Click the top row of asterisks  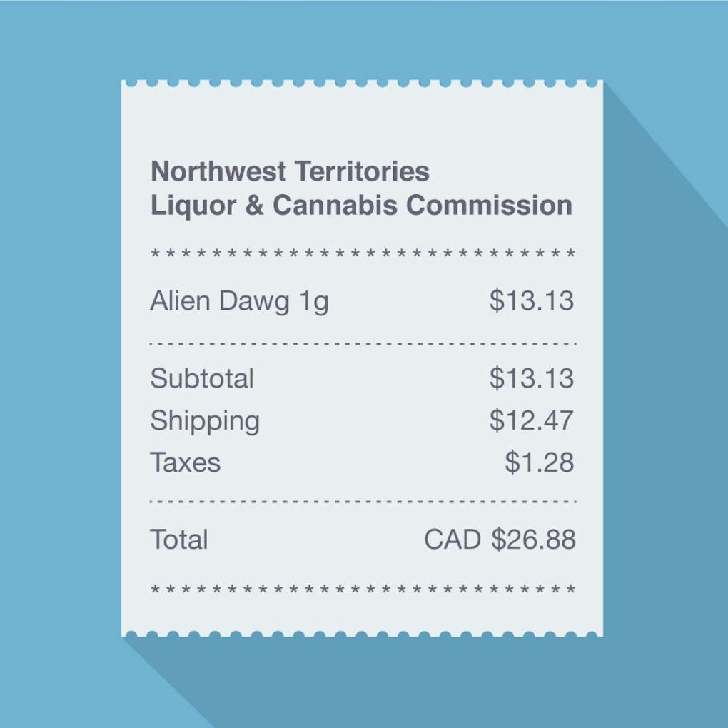(363, 254)
